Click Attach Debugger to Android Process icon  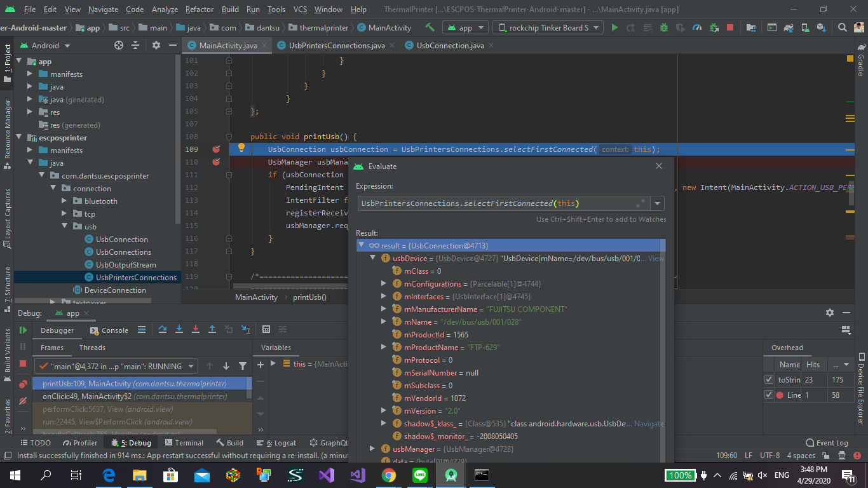(713, 27)
